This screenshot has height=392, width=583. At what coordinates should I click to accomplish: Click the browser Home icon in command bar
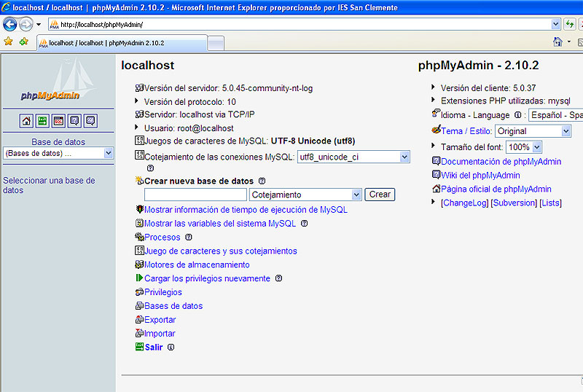(557, 42)
